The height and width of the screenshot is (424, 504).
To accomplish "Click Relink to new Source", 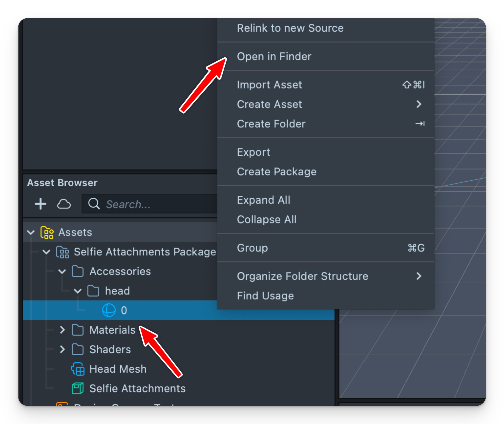I will [x=290, y=28].
